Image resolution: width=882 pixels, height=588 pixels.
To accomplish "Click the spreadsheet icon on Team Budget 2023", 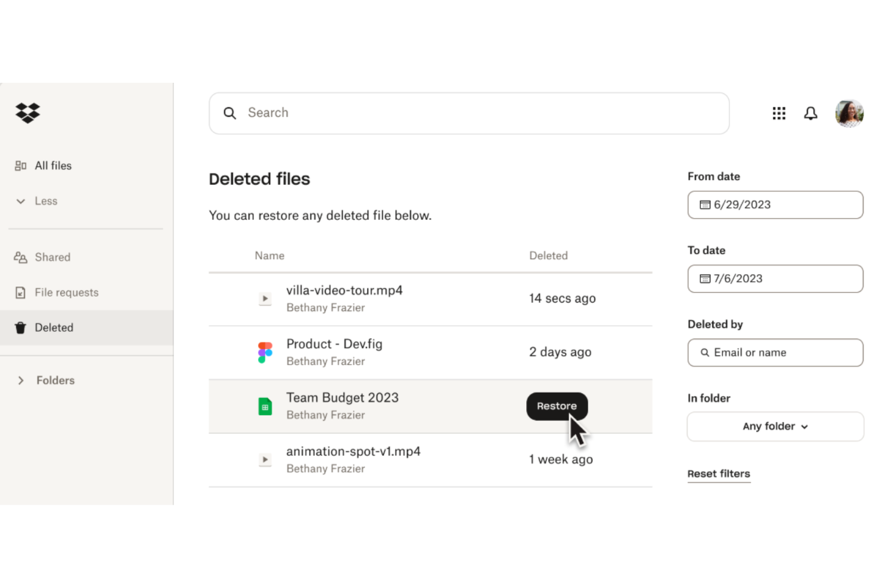I will tap(265, 406).
